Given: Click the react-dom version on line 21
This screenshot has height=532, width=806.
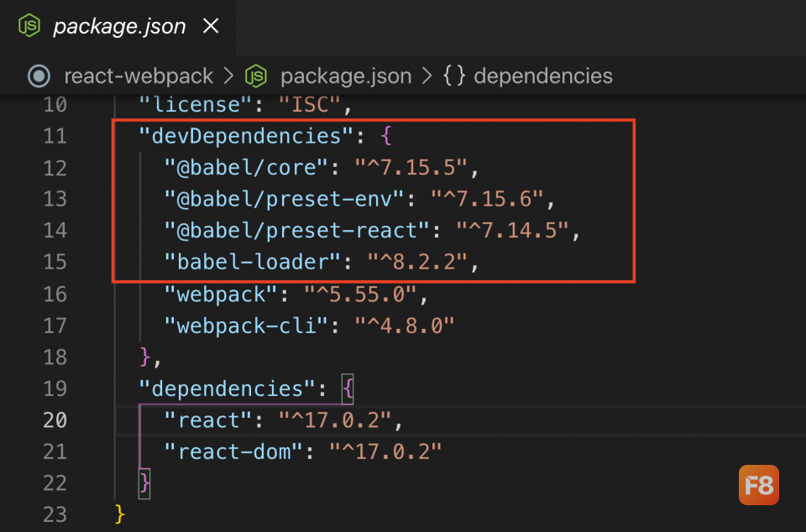Looking at the screenshot, I should point(385,452).
